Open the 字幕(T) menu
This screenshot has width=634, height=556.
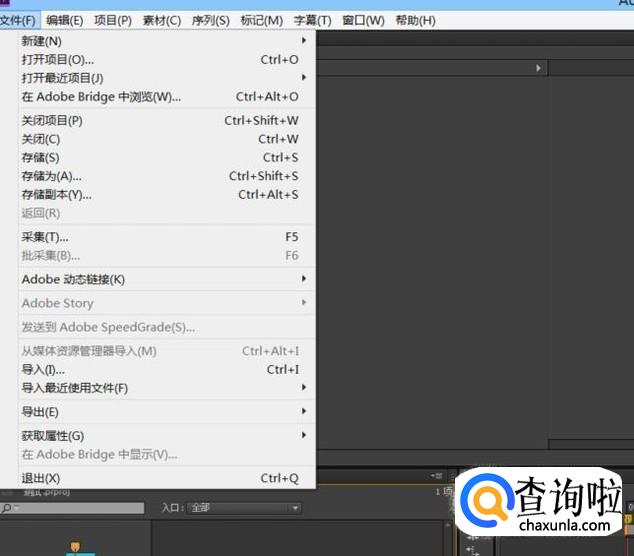[312, 21]
